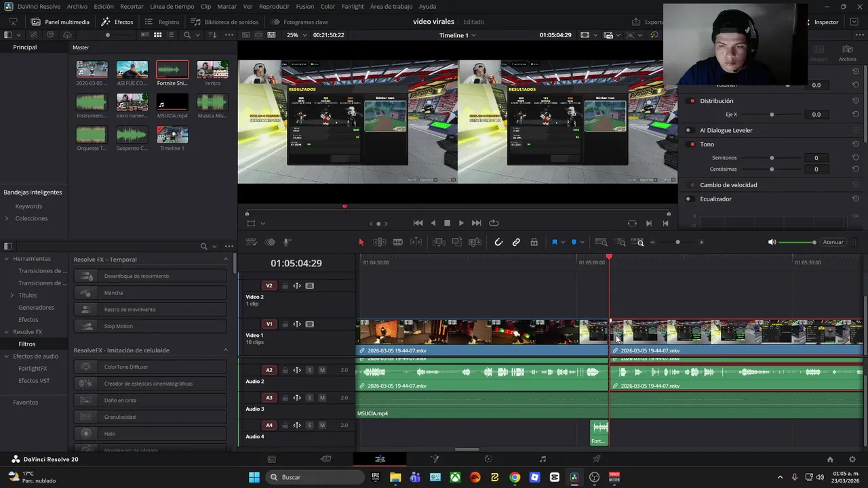Open the Área de trabajo menu
This screenshot has width=868, height=488.
(392, 6)
